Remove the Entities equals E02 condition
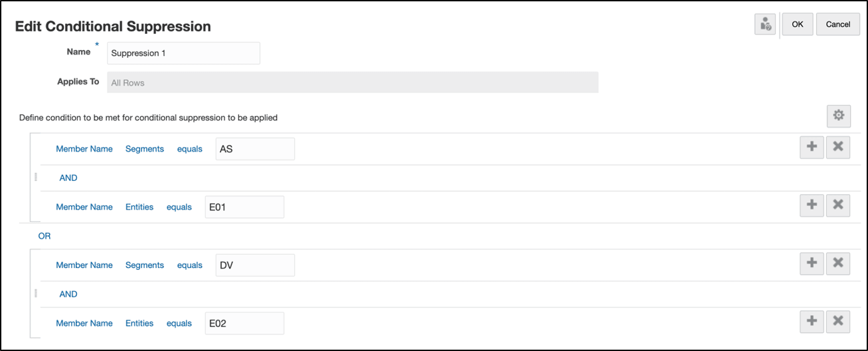Image resolution: width=868 pixels, height=351 pixels. [837, 322]
